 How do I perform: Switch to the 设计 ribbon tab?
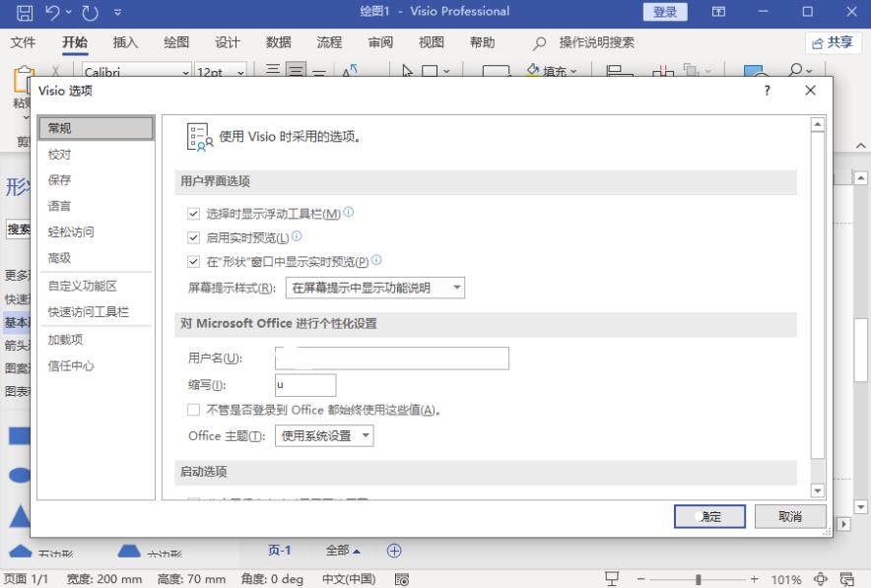(x=228, y=42)
